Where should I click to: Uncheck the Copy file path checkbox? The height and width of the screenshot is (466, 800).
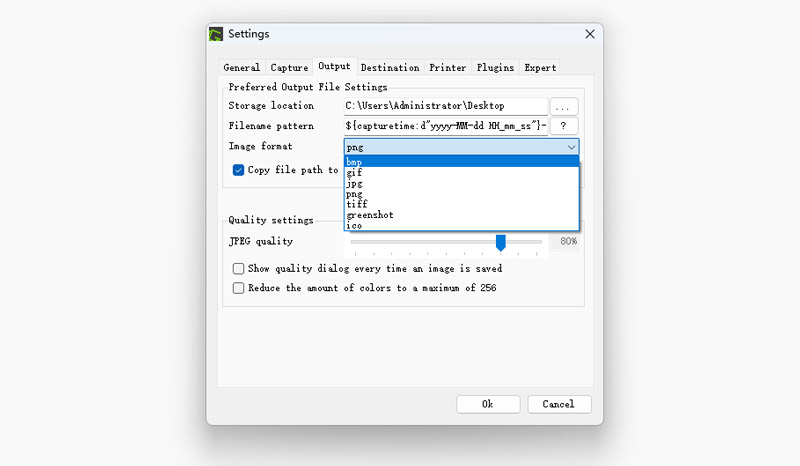[x=238, y=170]
